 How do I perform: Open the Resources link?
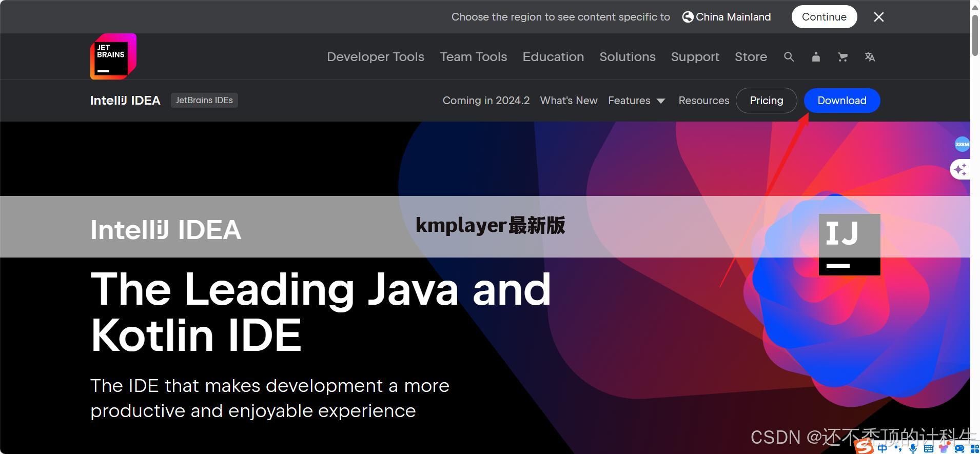coord(703,101)
